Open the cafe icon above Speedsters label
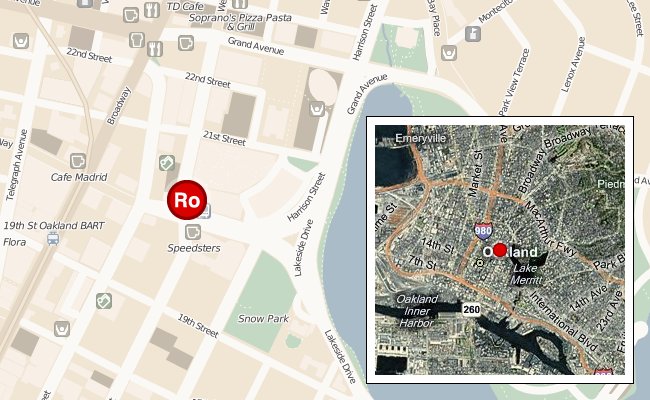Viewport: 650px width, 400px height. pos(192,232)
